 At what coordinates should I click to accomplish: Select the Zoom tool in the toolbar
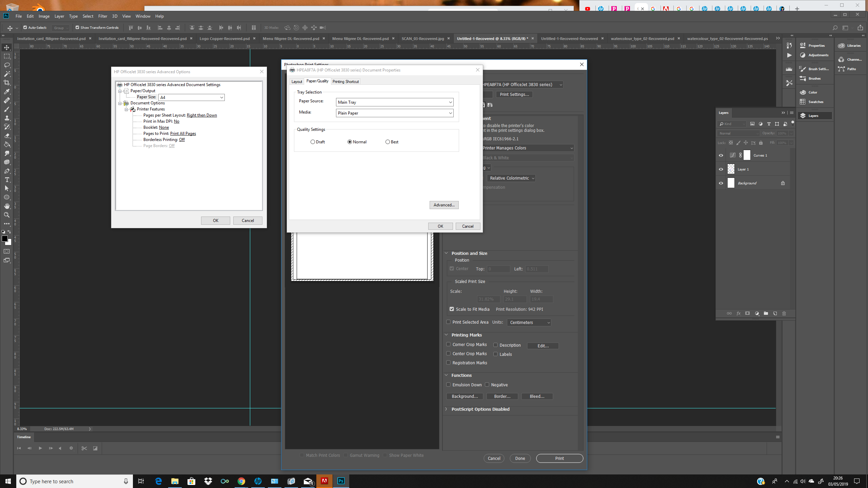pos(7,215)
